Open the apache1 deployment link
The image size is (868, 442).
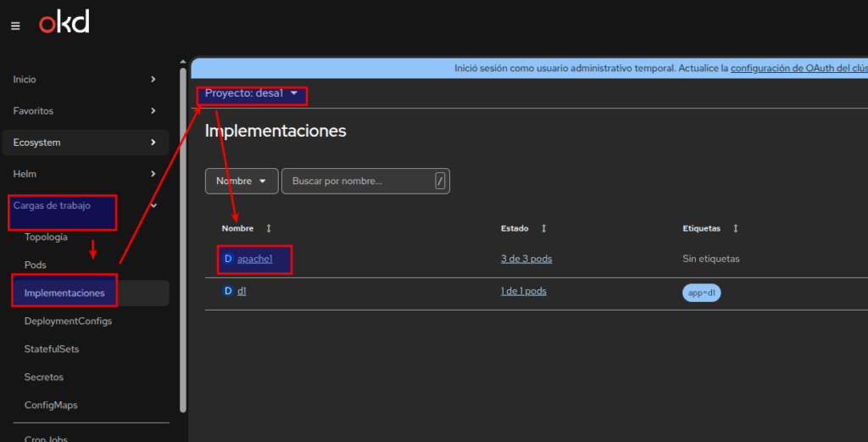tap(254, 259)
